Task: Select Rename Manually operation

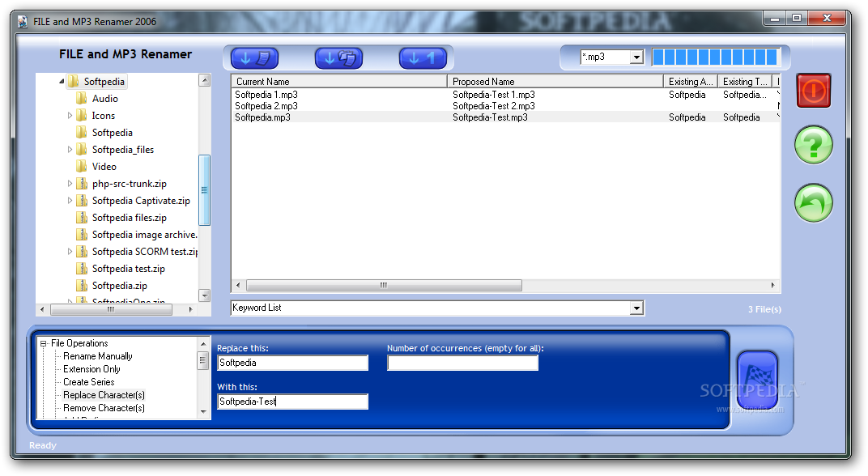Action: click(98, 356)
